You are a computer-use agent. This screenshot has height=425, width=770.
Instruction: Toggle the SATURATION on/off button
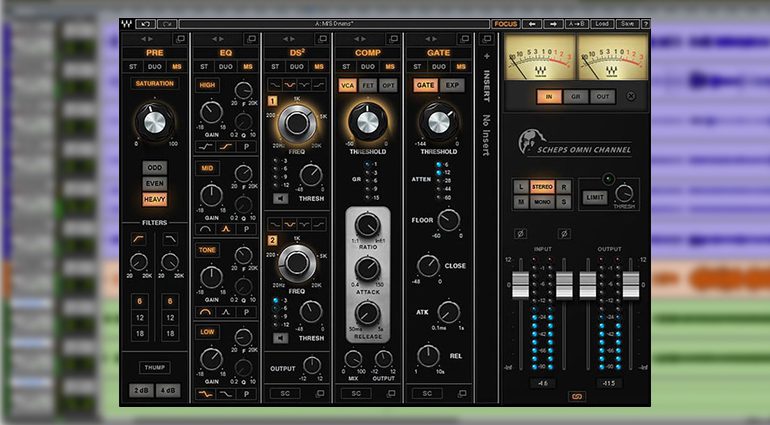[155, 84]
